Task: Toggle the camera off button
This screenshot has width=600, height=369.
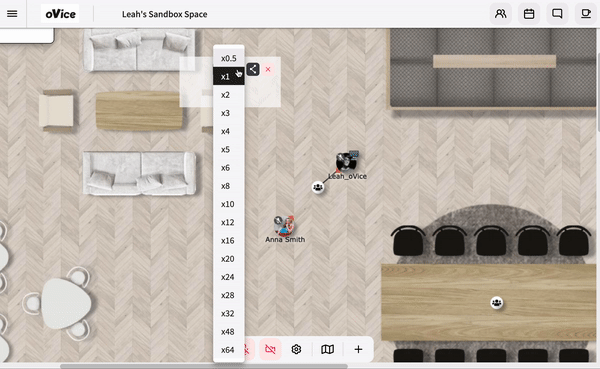Action: pyautogui.click(x=270, y=349)
